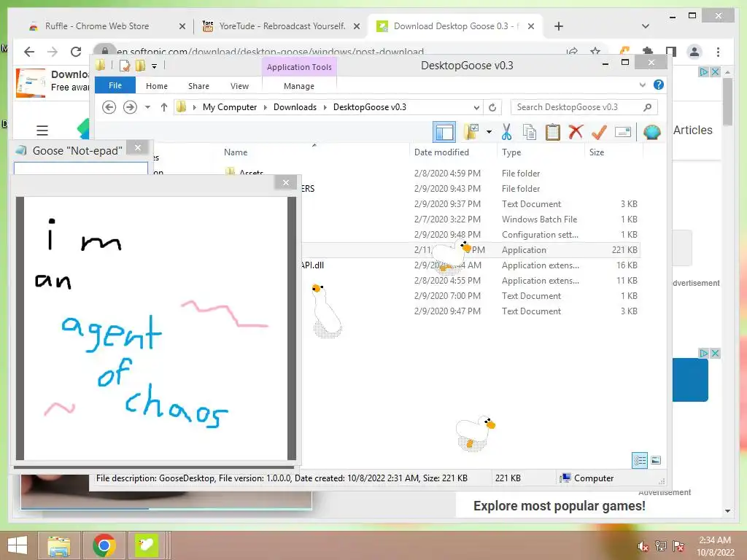Screen dimensions: 747x560
Task: Open the quick access toolbar customize dropdown
Action: click(x=155, y=66)
